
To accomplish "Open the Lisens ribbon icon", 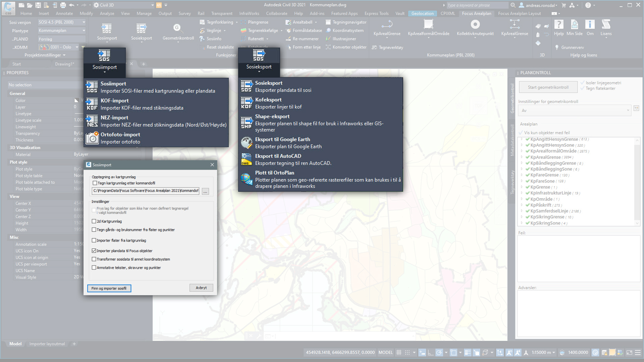I will point(606,24).
